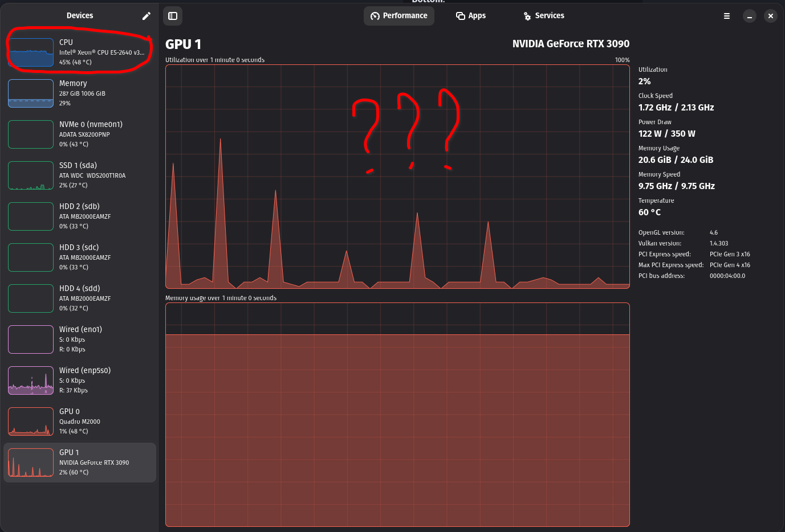Toggle the sidebar panel button
Viewport: 785px width, 532px height.
[173, 16]
